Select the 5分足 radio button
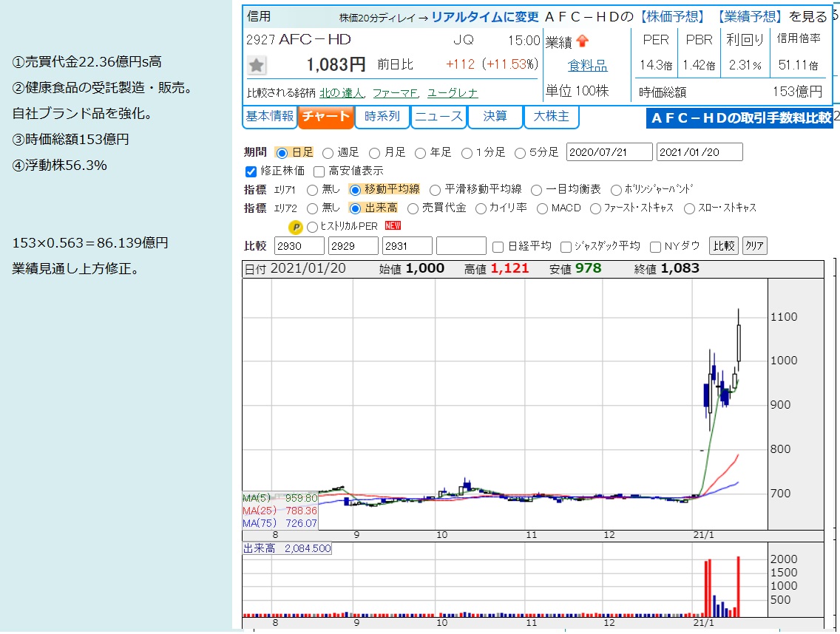The image size is (840, 634). [x=520, y=153]
